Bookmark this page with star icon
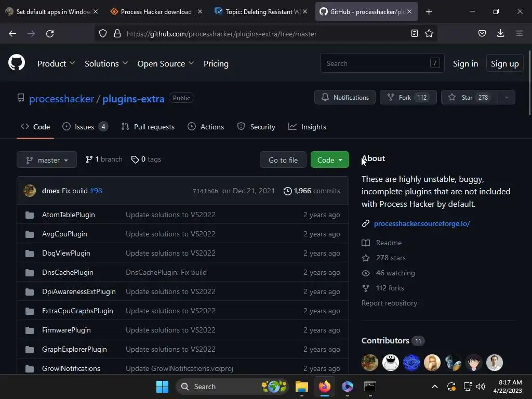 (429, 33)
